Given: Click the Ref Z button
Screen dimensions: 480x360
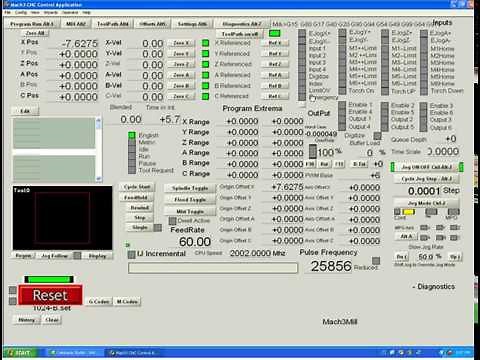Looking at the screenshot, I should (x=275, y=64).
